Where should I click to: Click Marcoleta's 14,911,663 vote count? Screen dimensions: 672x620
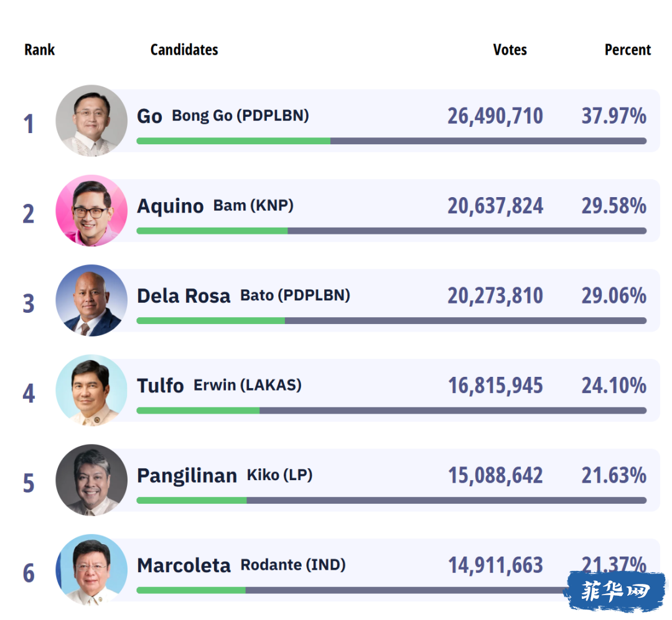pos(495,565)
